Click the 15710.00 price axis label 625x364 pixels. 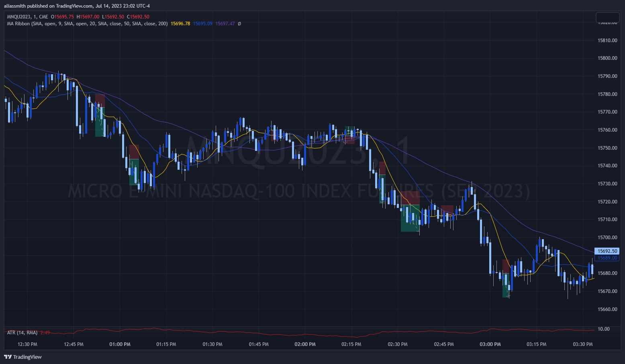pos(607,220)
